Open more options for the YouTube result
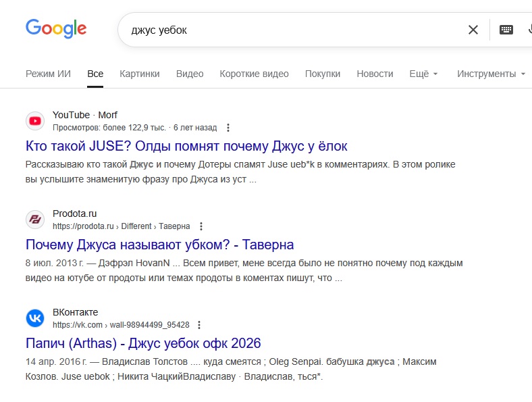532x402 pixels. [228, 128]
